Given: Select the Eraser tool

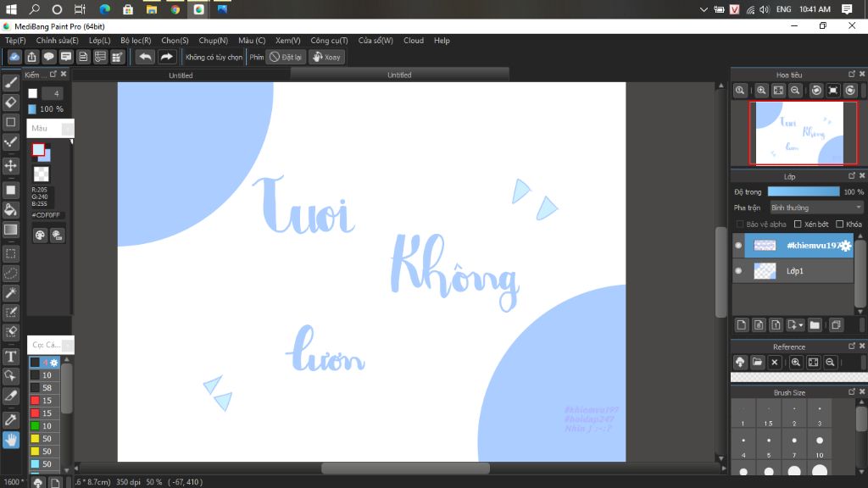Looking at the screenshot, I should point(10,103).
